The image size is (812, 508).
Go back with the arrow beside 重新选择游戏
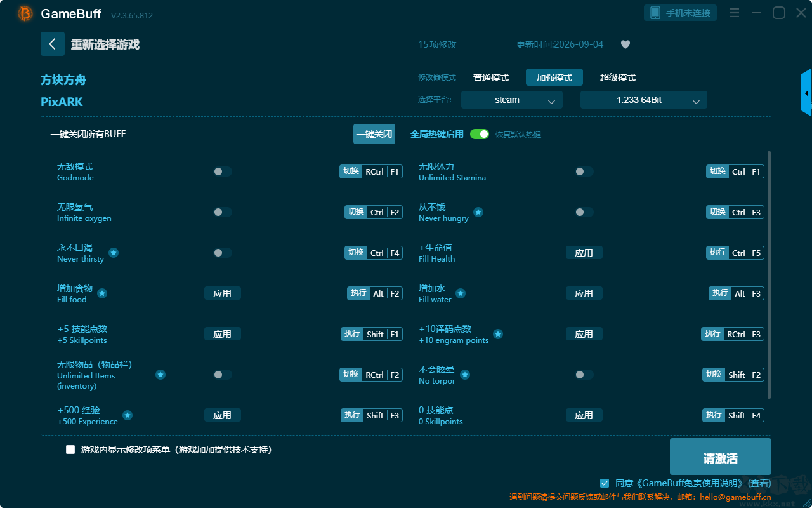(x=53, y=44)
